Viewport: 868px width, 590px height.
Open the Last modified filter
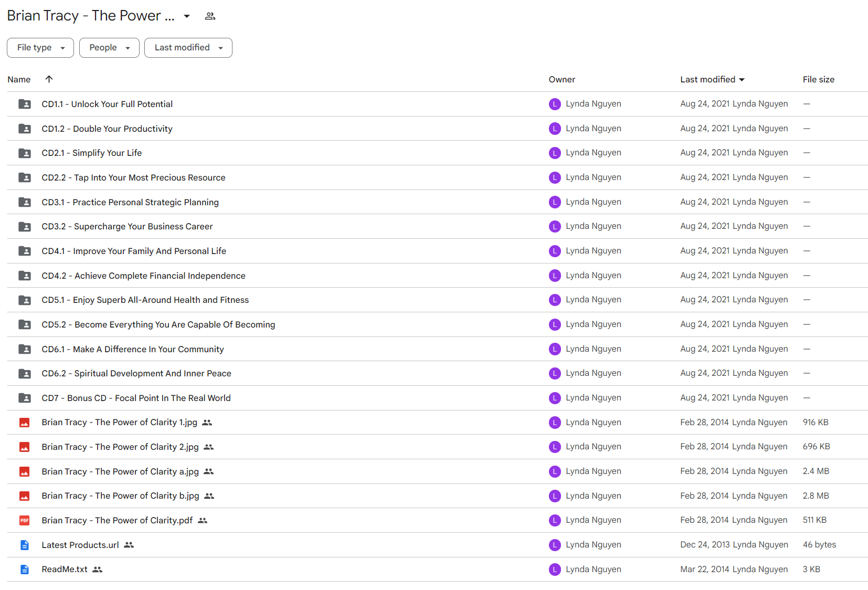pos(188,48)
